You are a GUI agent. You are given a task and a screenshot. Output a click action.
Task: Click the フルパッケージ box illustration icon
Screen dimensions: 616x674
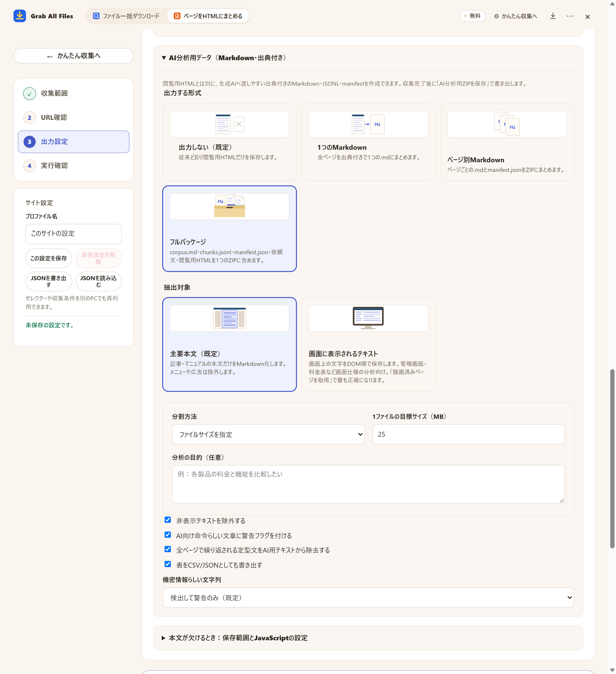[230, 206]
